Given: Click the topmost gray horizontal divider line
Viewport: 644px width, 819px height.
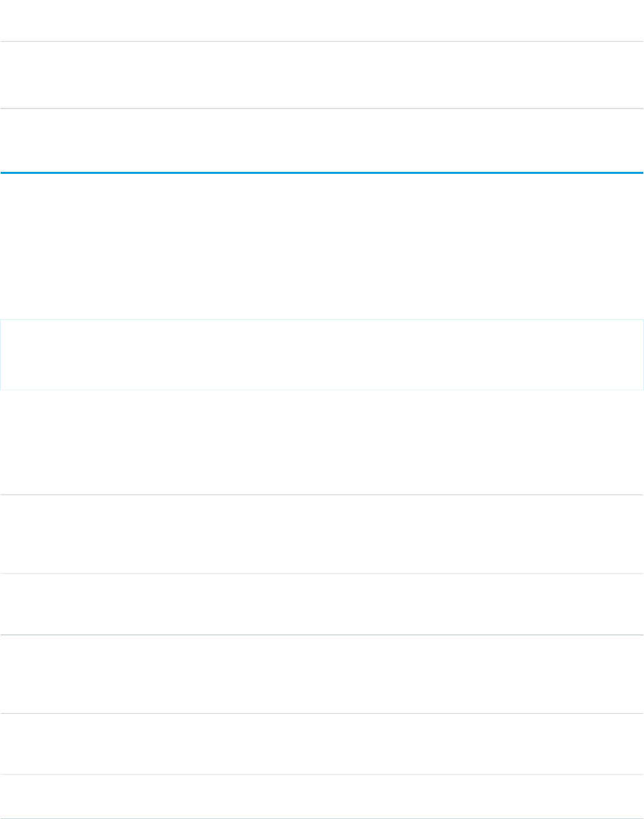Looking at the screenshot, I should 322,42.
